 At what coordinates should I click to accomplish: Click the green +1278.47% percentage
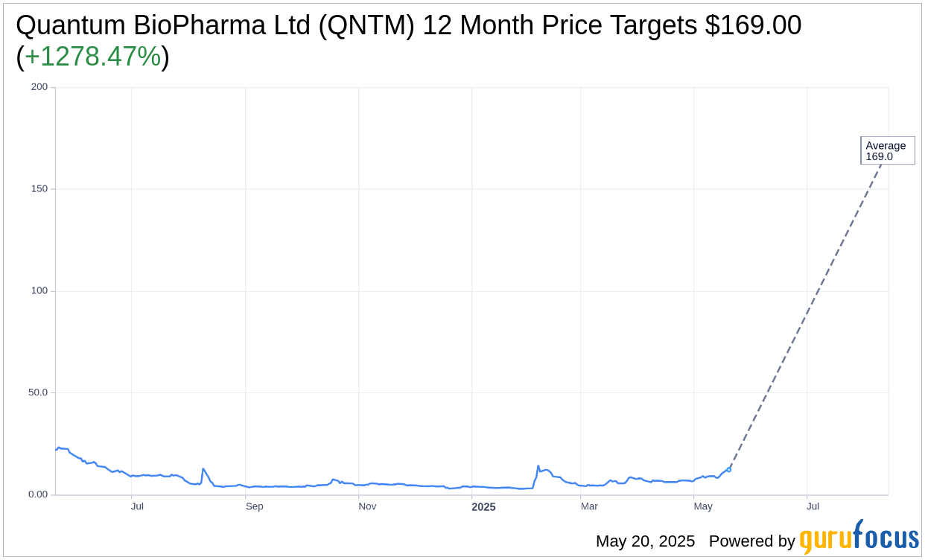[x=93, y=57]
